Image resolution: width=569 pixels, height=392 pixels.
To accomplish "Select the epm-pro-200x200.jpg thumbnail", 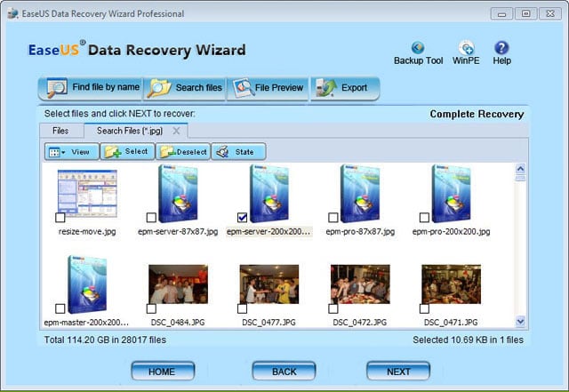I will click(451, 194).
